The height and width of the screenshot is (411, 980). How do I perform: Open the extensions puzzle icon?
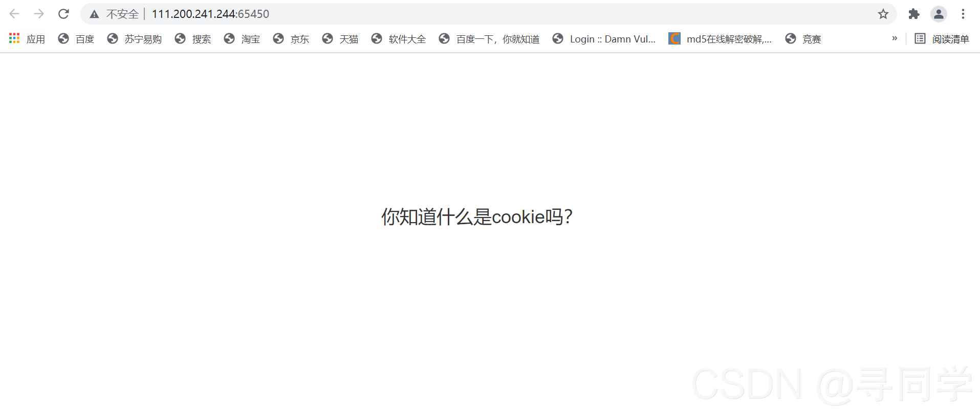(914, 14)
